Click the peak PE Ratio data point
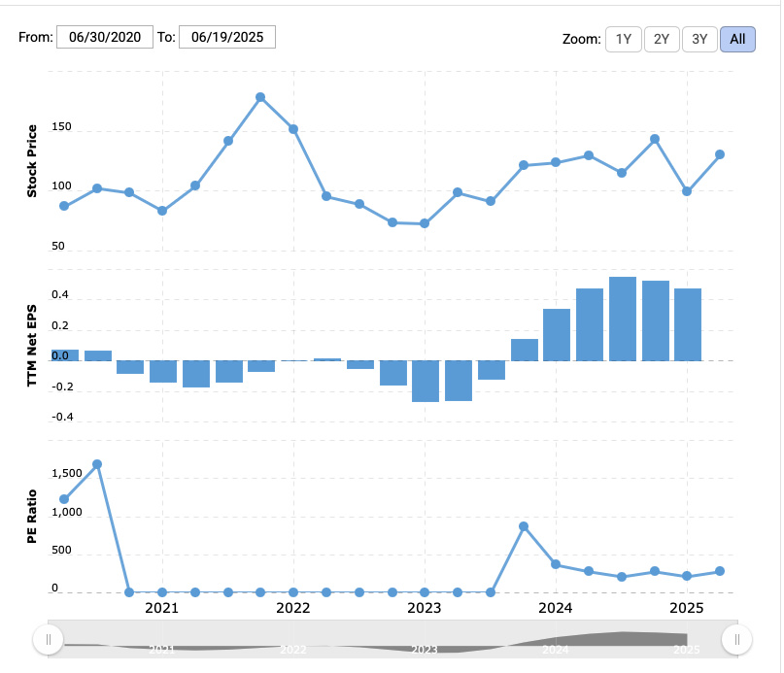 pos(97,464)
